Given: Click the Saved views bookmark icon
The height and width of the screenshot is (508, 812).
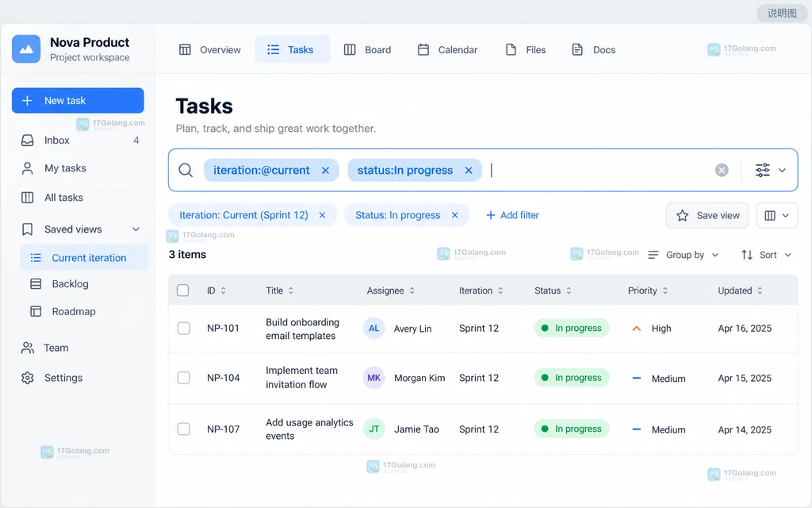Looking at the screenshot, I should [28, 229].
